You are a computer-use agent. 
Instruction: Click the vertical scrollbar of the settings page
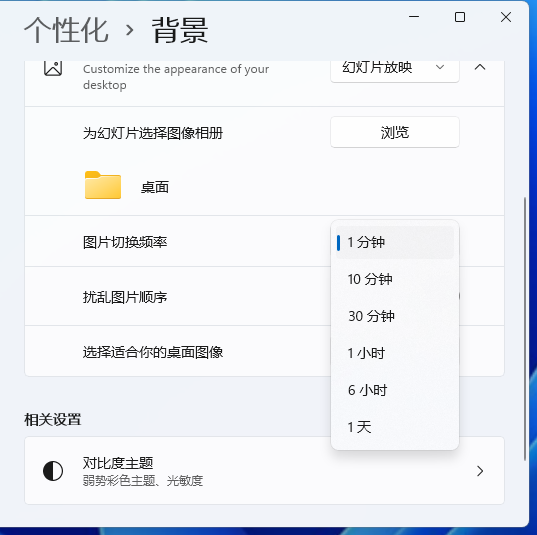point(525,329)
